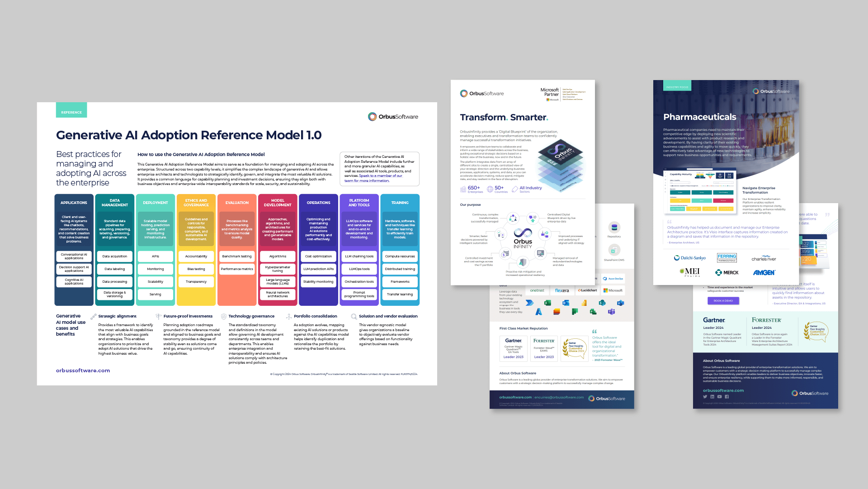Click the globe icon beside 50+ Countries
This screenshot has width=868, height=489.
point(490,189)
